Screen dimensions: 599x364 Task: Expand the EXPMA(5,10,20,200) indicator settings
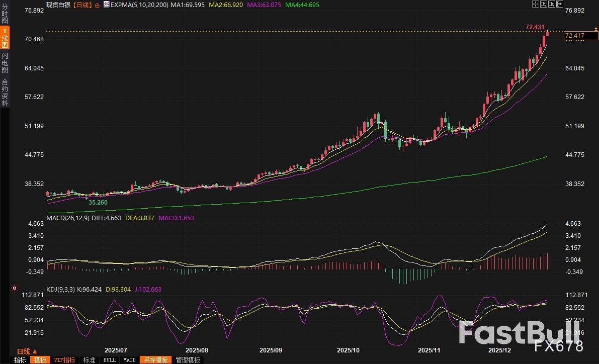[x=138, y=4]
